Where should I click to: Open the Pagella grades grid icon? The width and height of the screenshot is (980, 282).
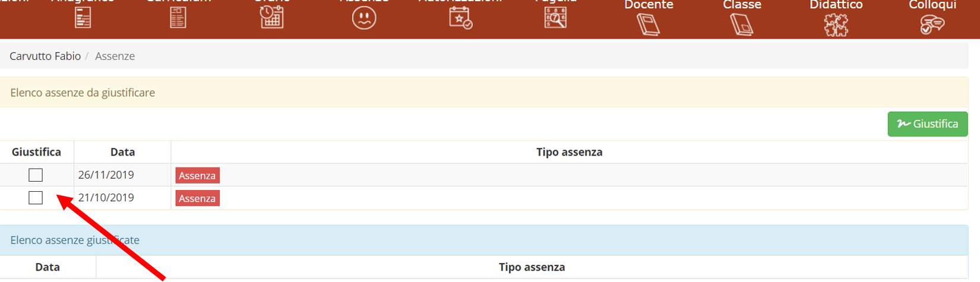pos(555,18)
